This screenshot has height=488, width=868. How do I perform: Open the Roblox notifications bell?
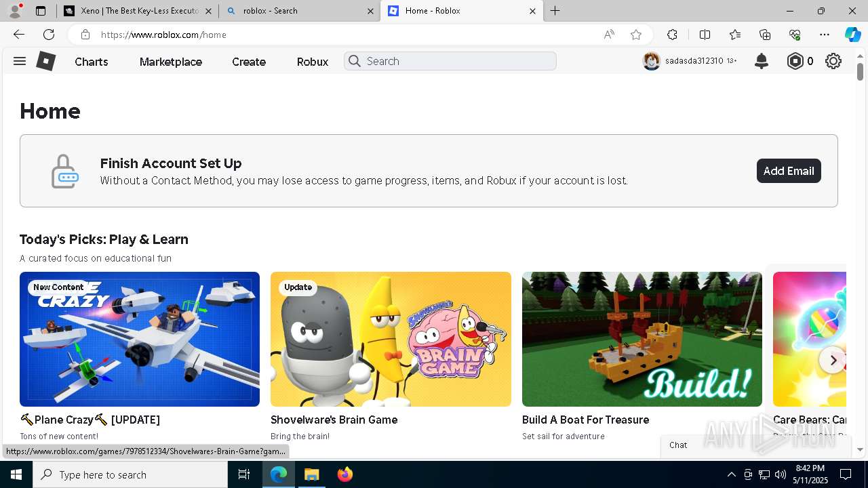coord(762,61)
